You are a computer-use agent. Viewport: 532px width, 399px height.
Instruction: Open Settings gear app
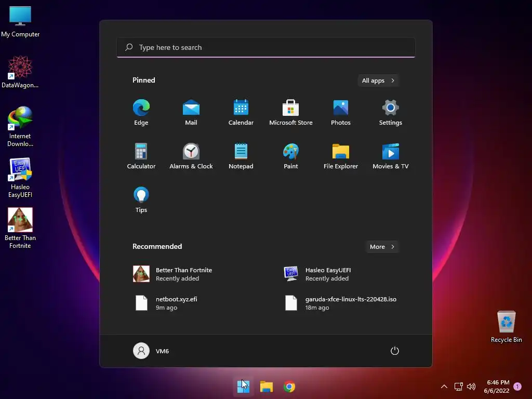click(391, 112)
